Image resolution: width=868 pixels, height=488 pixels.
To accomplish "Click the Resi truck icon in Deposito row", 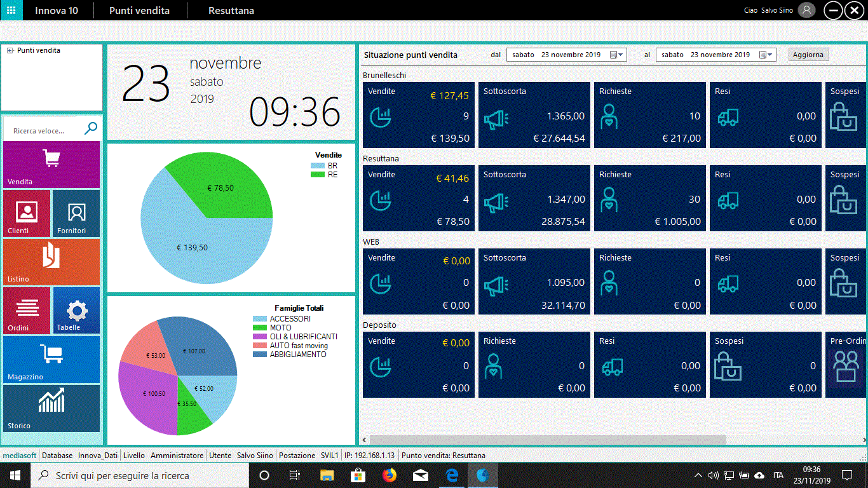I will [x=613, y=367].
